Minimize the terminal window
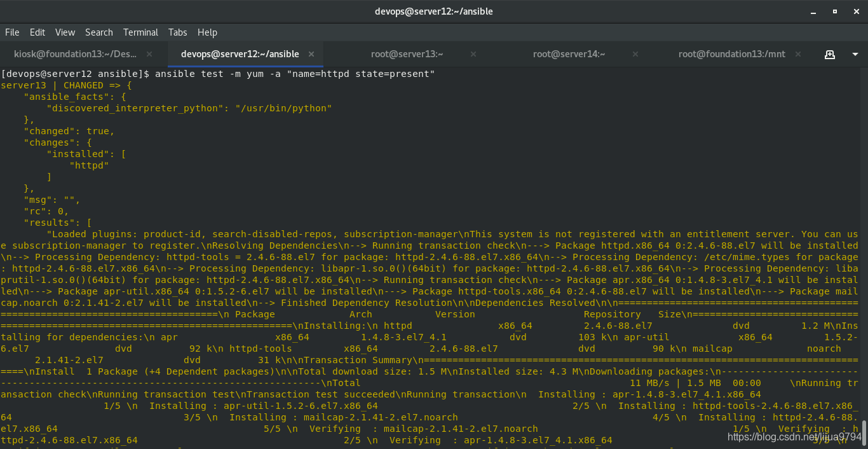 tap(813, 11)
